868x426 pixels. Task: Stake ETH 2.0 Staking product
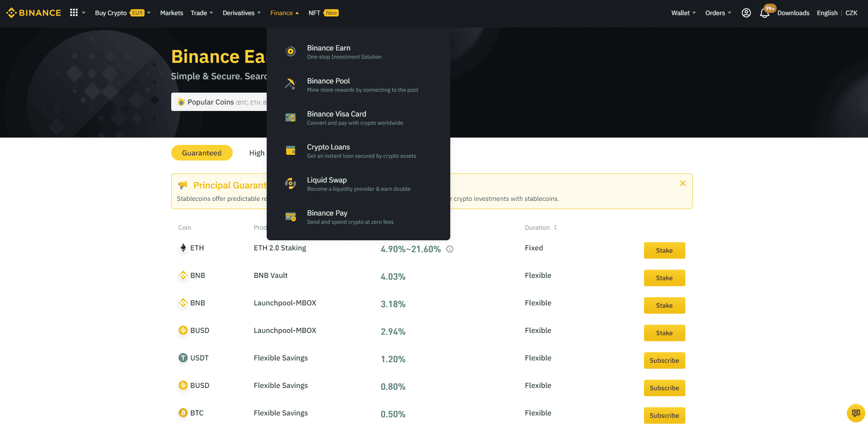(x=664, y=250)
